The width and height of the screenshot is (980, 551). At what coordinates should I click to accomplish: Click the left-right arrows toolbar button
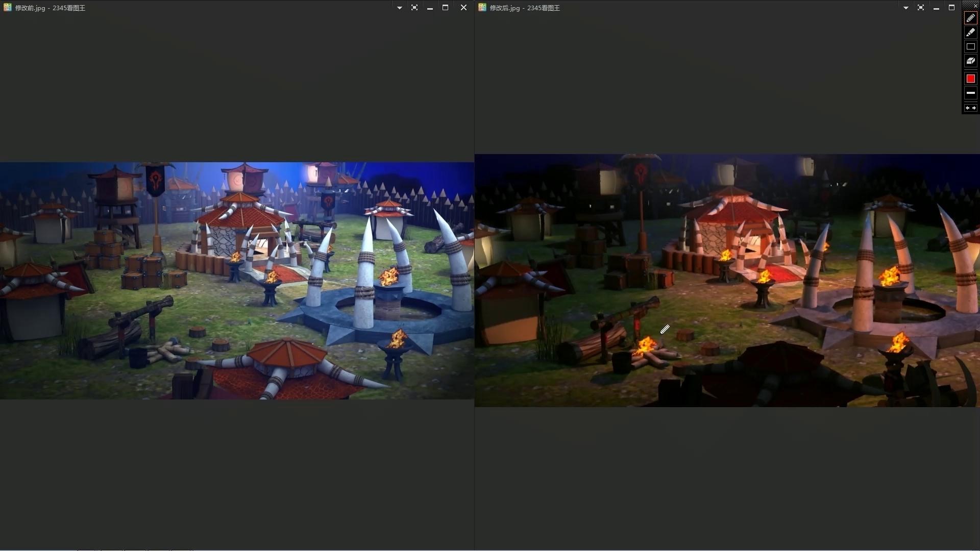(x=970, y=108)
